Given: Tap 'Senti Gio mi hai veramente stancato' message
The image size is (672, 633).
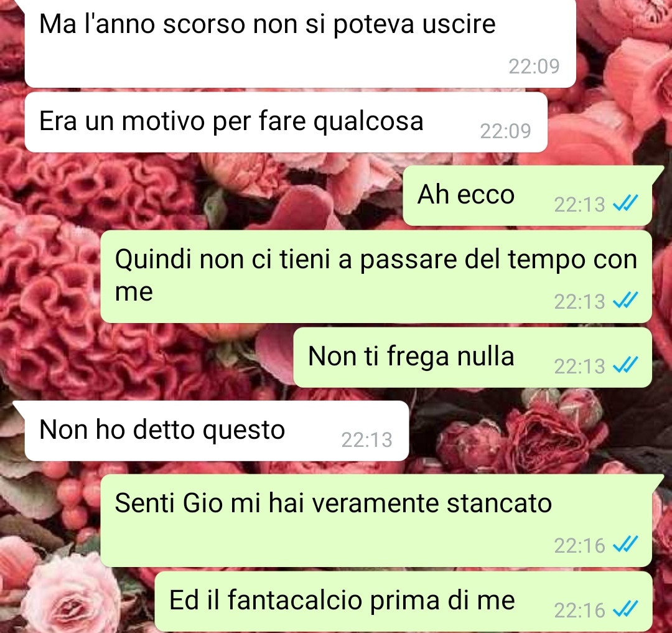Looking at the screenshot, I should pos(376,520).
